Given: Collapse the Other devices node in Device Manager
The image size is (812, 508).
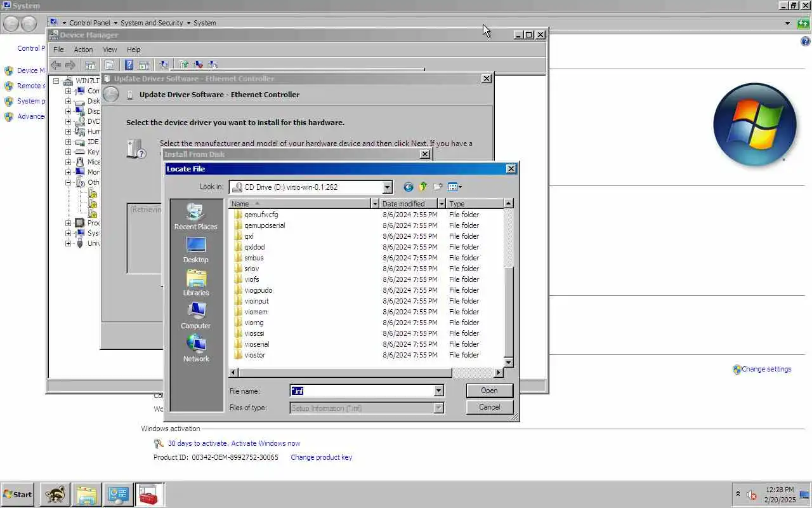Looking at the screenshot, I should point(68,182).
